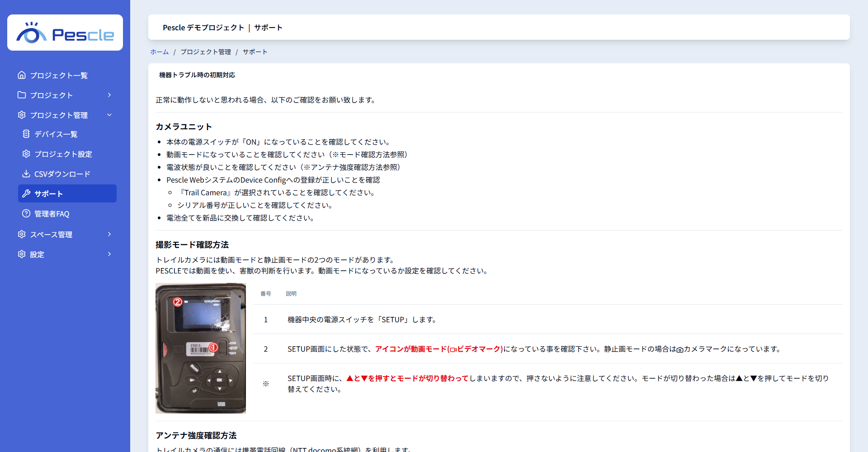Click the page title Pescle デモプロジェクト｜サポート
The height and width of the screenshot is (452, 868).
(x=222, y=28)
